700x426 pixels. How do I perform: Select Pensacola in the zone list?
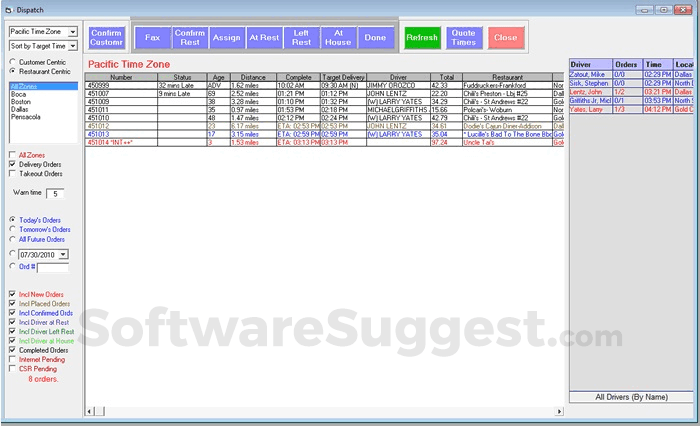(x=44, y=117)
